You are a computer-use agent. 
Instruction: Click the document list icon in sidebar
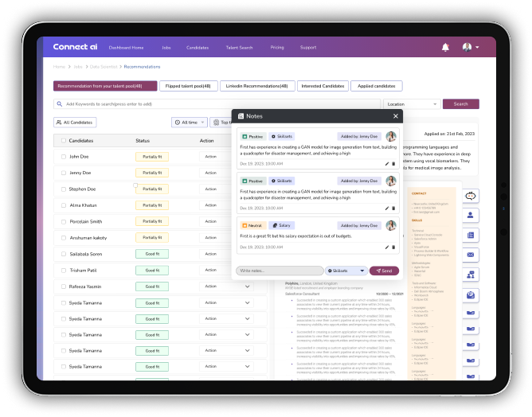tap(471, 236)
